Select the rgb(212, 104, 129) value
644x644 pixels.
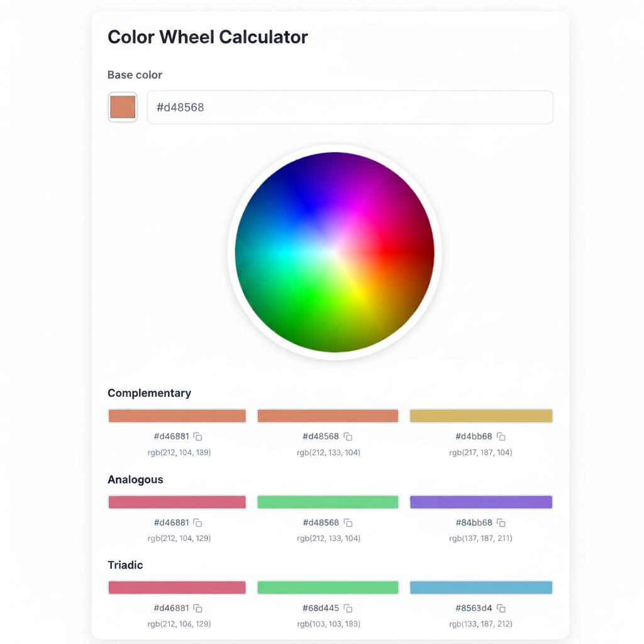pyautogui.click(x=179, y=538)
